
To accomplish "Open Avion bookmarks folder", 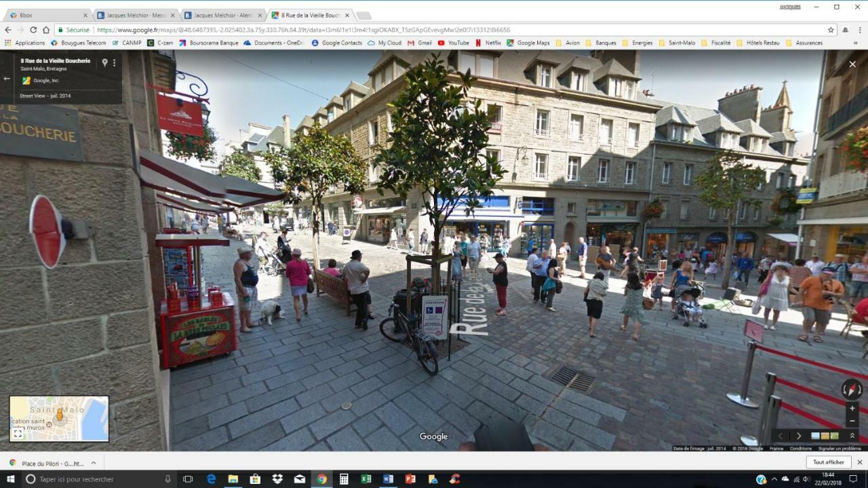I will [568, 43].
